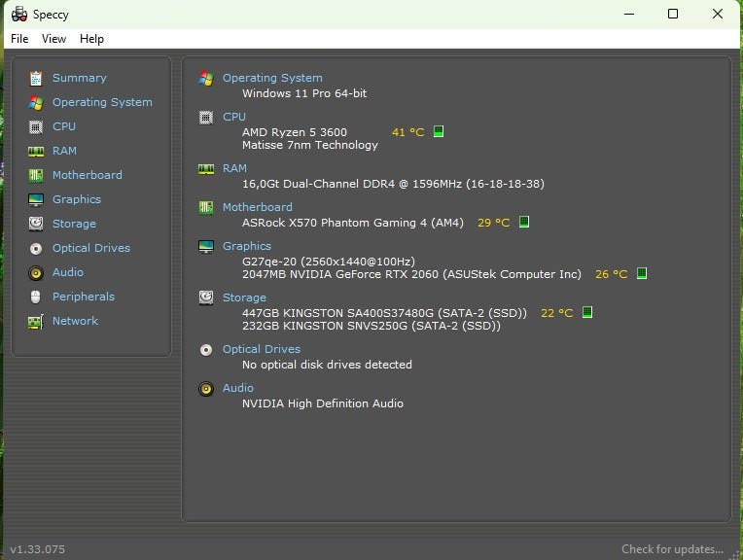Select the Motherboard icon in sidebar

click(x=36, y=175)
